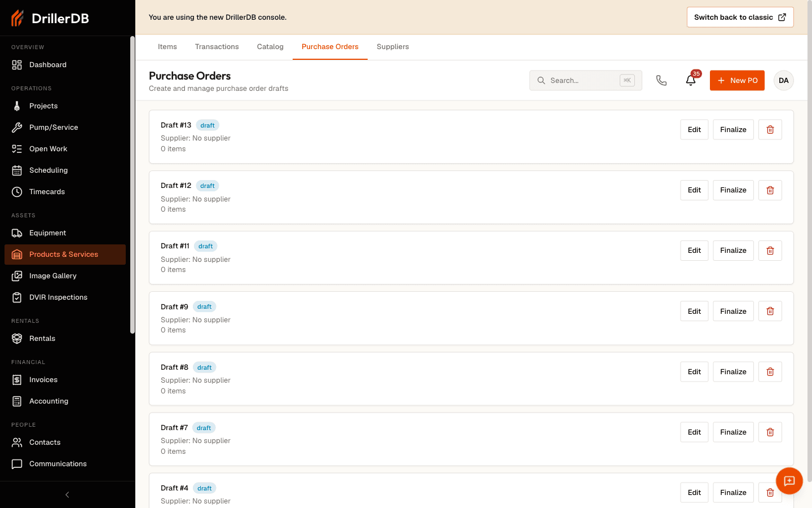Delete Draft #12 with trash icon

click(770, 190)
